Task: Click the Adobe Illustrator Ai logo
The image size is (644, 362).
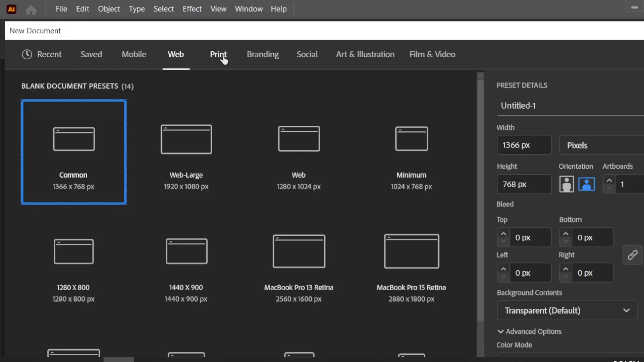Action: (x=11, y=9)
